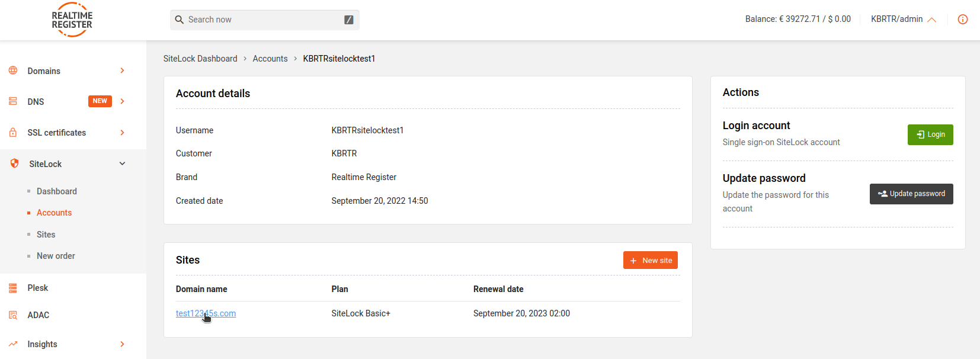Viewport: 980px width, 359px height.
Task: Click the Domains globe icon
Action: 13,70
